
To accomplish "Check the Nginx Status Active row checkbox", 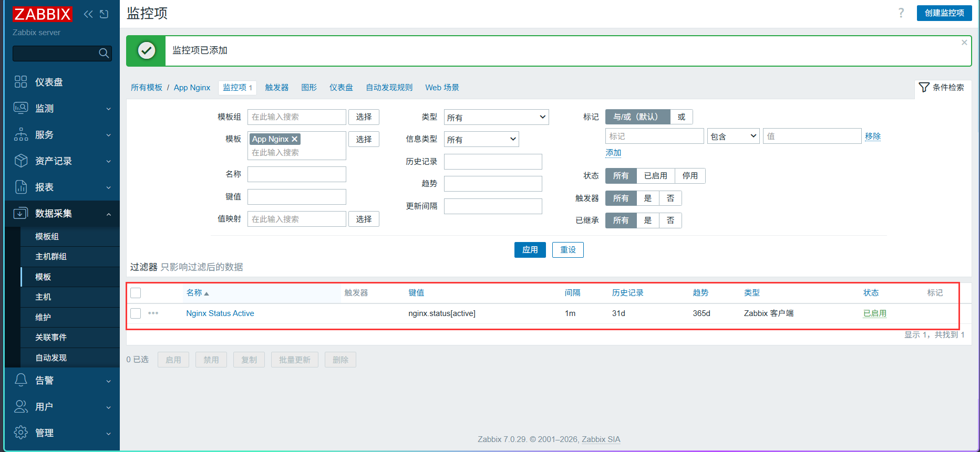I will point(136,313).
